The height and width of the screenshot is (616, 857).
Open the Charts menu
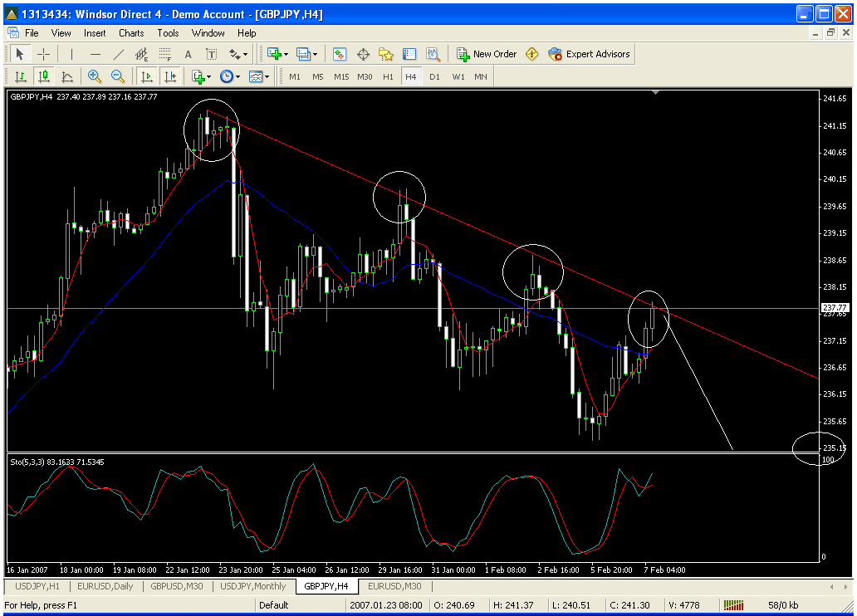pos(131,33)
